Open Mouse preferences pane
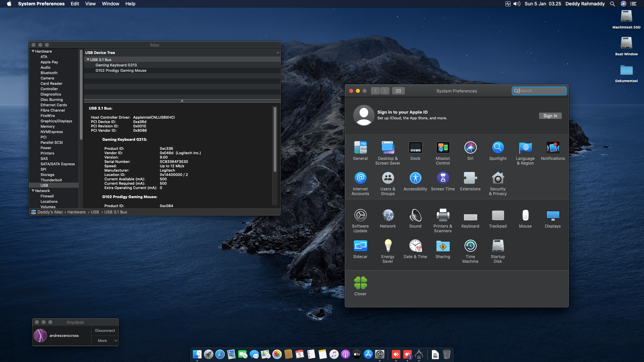 pos(525,218)
